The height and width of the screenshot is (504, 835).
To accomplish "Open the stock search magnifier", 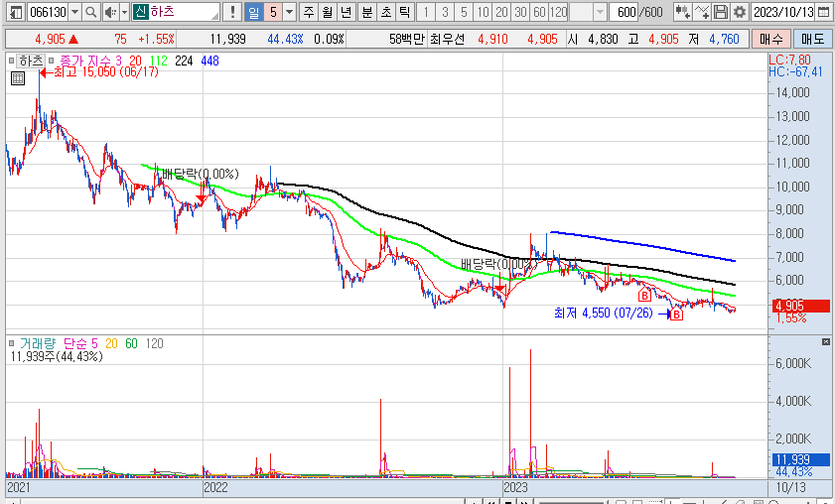I will 91,12.
